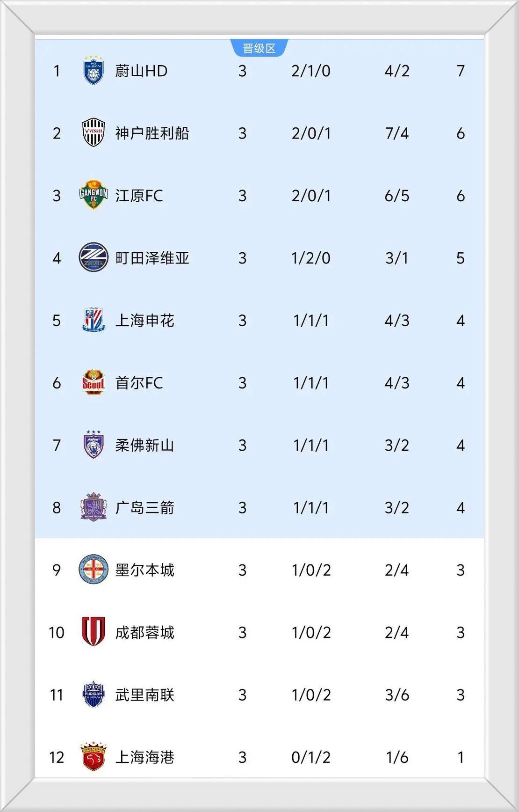Click team name 上海海港
519x812 pixels.
(144, 757)
